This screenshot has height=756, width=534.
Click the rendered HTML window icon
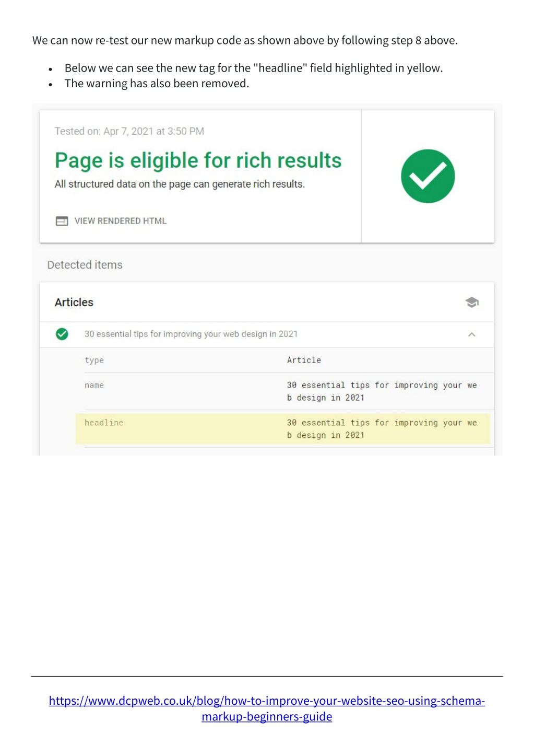tap(62, 221)
